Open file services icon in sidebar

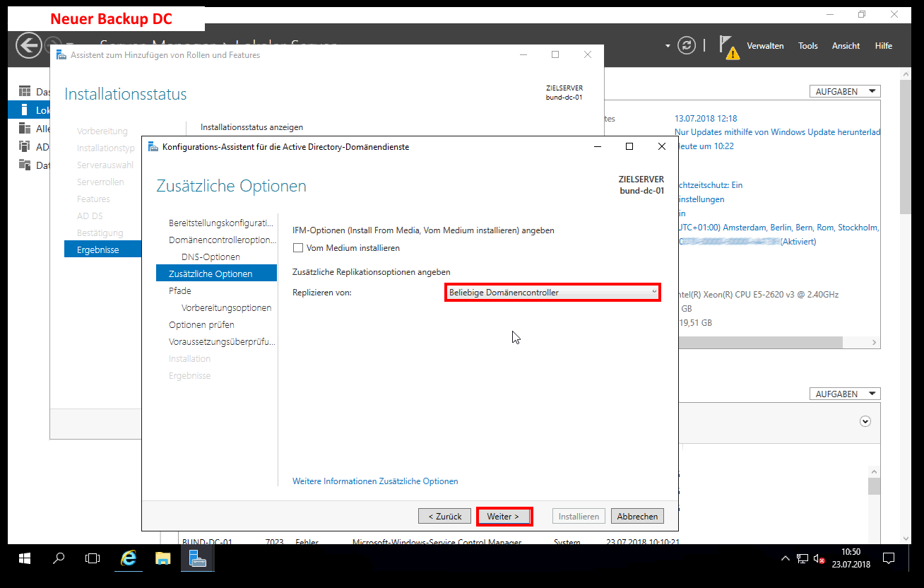click(25, 165)
